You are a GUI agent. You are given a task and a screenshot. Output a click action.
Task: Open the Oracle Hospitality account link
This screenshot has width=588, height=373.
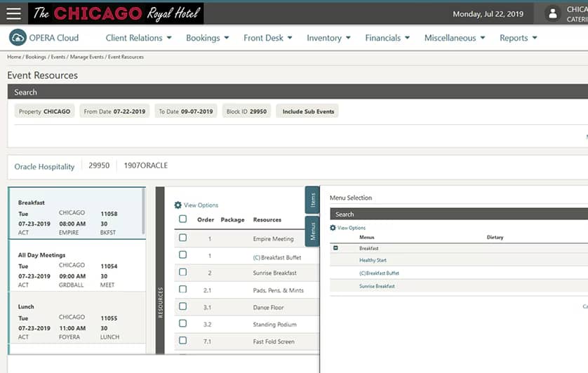[x=44, y=166]
